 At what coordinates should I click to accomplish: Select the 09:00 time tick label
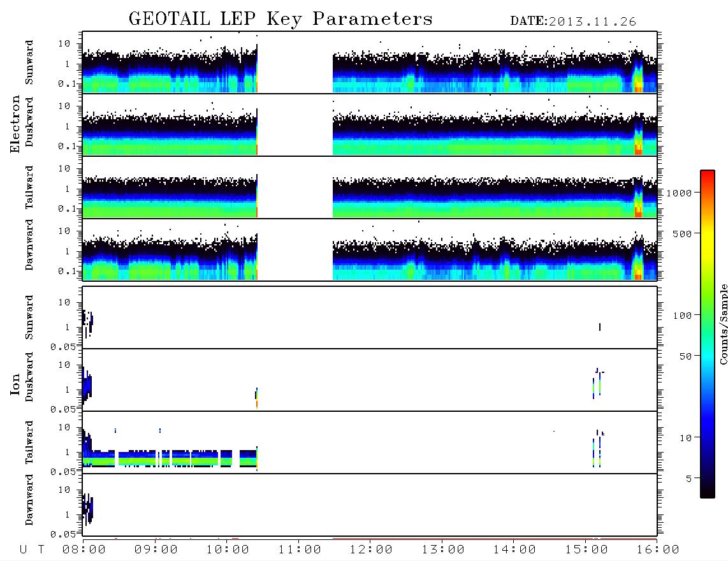click(156, 550)
